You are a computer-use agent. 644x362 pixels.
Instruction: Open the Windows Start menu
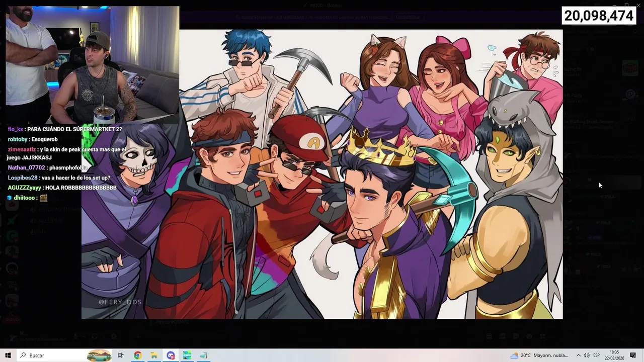click(x=8, y=355)
